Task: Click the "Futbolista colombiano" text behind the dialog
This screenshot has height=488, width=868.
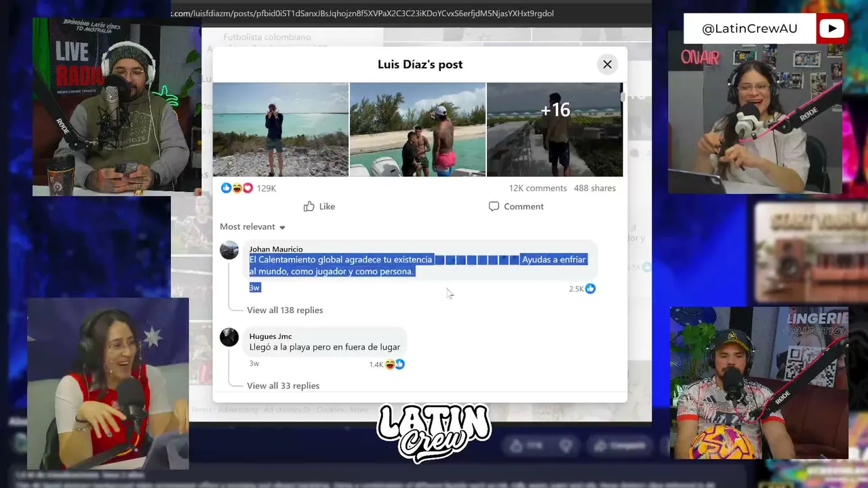Action: pos(267,37)
